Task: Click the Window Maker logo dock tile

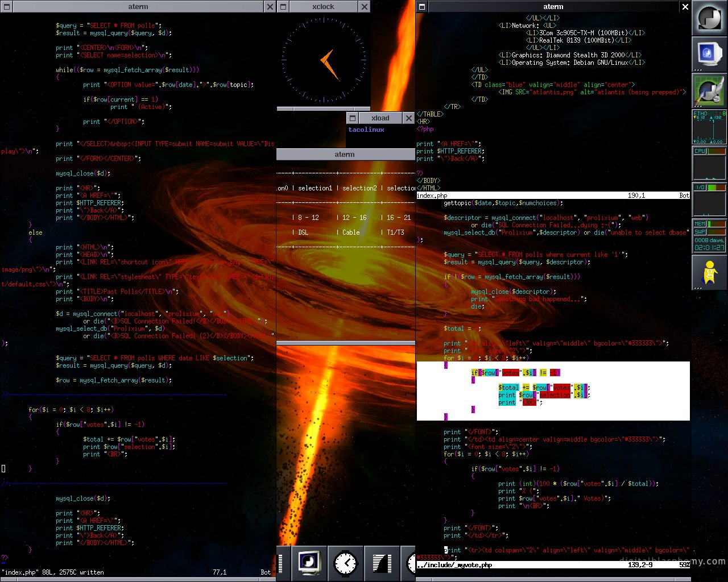Action: [x=709, y=19]
